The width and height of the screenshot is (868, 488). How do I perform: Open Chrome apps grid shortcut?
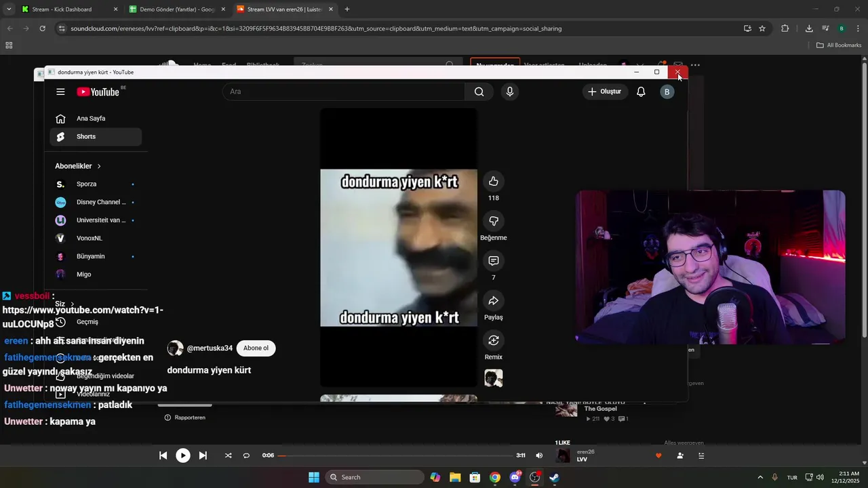(x=9, y=45)
